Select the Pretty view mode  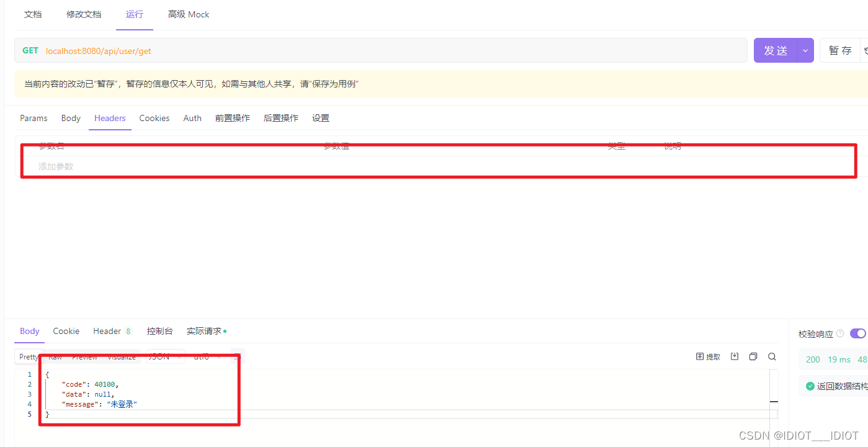point(29,356)
